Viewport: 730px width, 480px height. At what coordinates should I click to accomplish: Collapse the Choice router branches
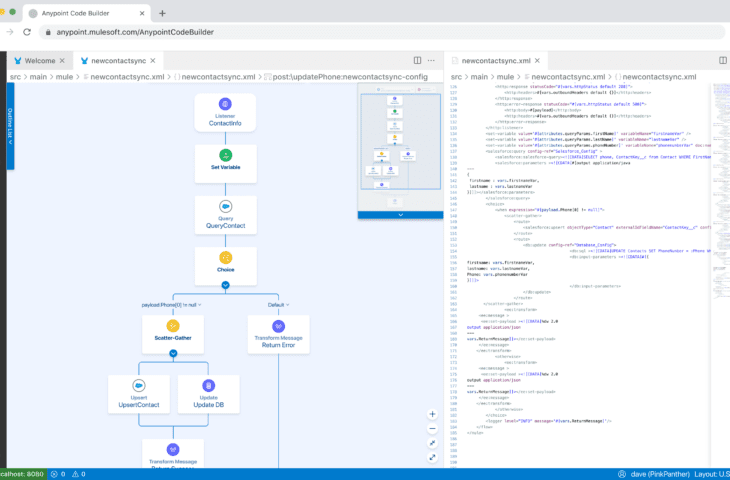[226, 284]
